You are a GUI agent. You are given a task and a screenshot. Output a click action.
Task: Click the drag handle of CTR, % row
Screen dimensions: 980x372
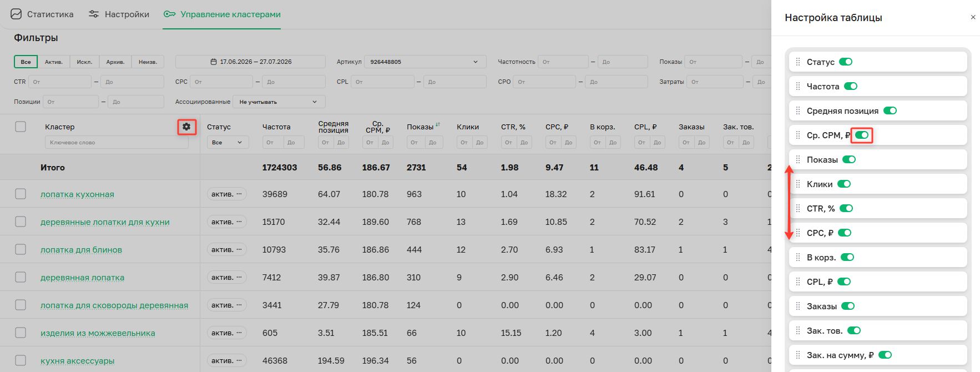pyautogui.click(x=798, y=208)
